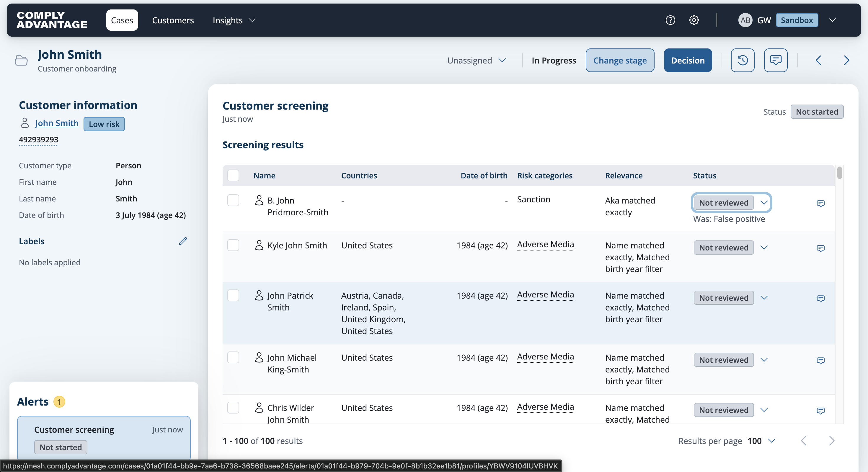This screenshot has height=472, width=868.
Task: Open comment icon for Chris Wilder John Smith row
Action: (x=820, y=411)
